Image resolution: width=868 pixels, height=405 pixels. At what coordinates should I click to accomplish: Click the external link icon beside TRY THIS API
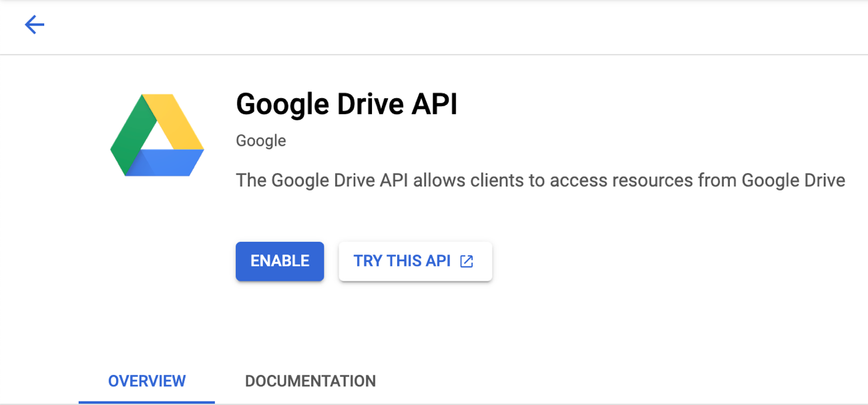[465, 261]
